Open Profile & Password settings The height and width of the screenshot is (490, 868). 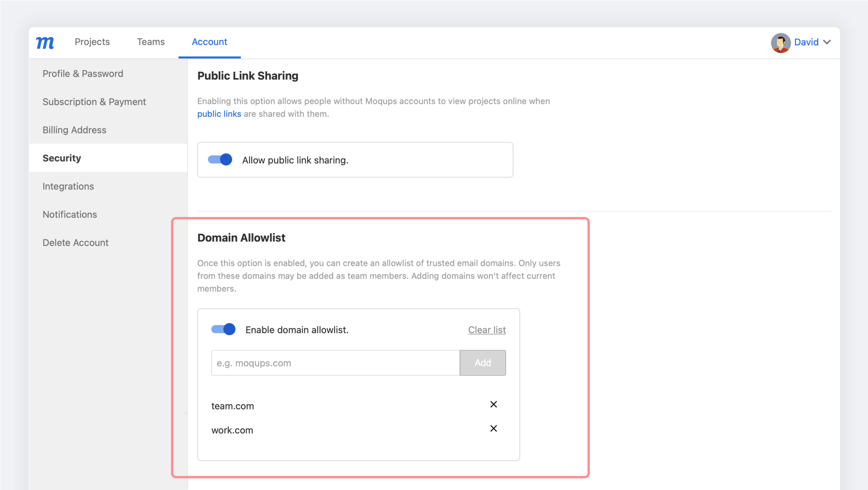pos(83,73)
